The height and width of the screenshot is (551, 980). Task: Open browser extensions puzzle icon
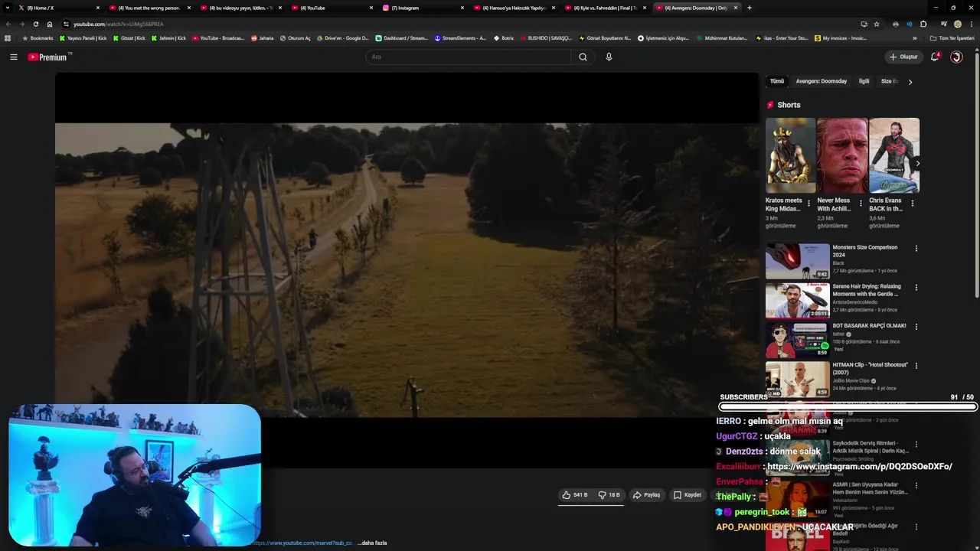923,24
